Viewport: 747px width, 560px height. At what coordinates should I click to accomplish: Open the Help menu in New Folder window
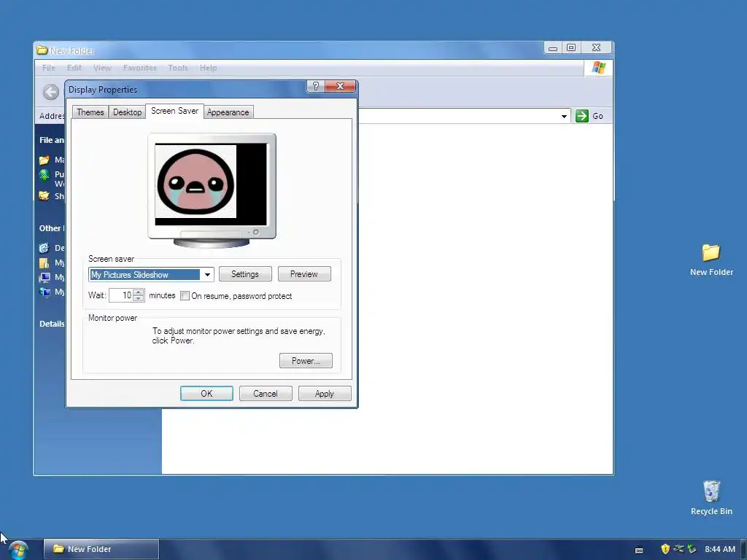point(208,68)
